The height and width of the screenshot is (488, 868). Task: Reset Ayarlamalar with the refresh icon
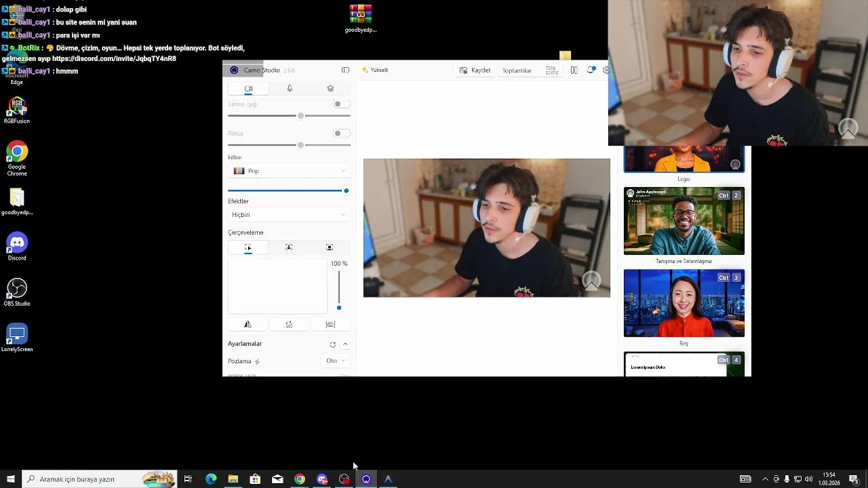point(332,344)
